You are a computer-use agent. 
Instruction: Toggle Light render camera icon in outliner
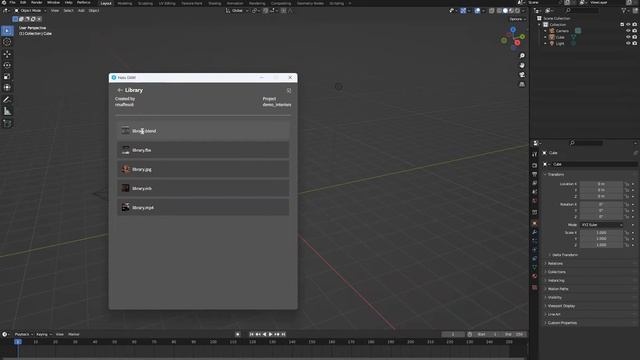(x=635, y=43)
